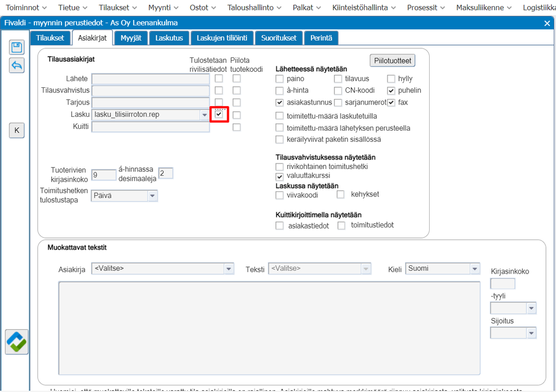
Task: Click the Kuitti document field
Action: tap(150, 127)
